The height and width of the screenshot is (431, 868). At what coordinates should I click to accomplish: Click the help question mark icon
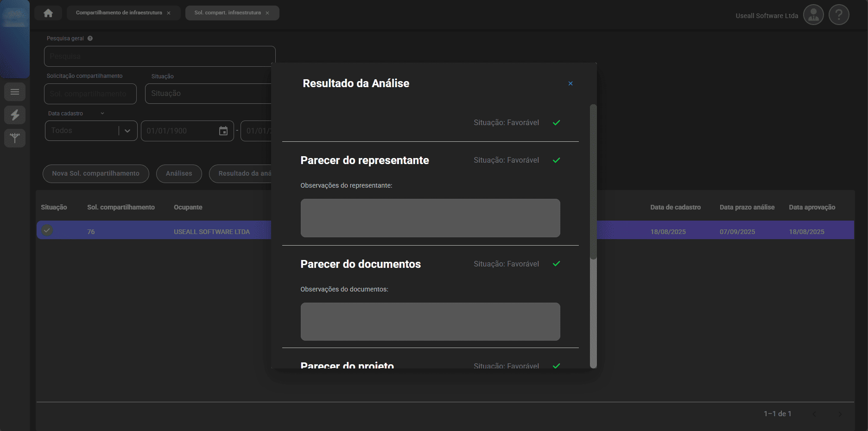tap(839, 15)
